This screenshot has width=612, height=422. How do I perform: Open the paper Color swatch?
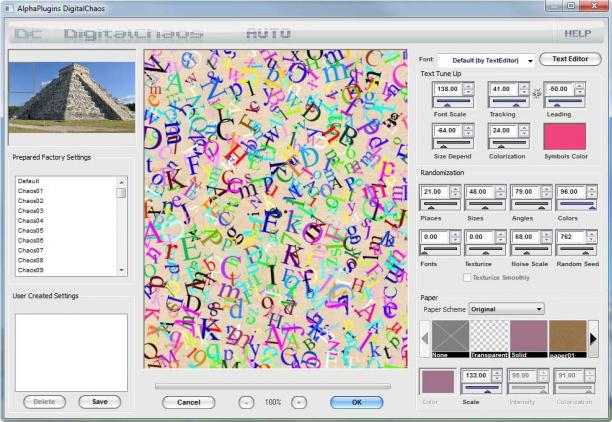pos(438,382)
